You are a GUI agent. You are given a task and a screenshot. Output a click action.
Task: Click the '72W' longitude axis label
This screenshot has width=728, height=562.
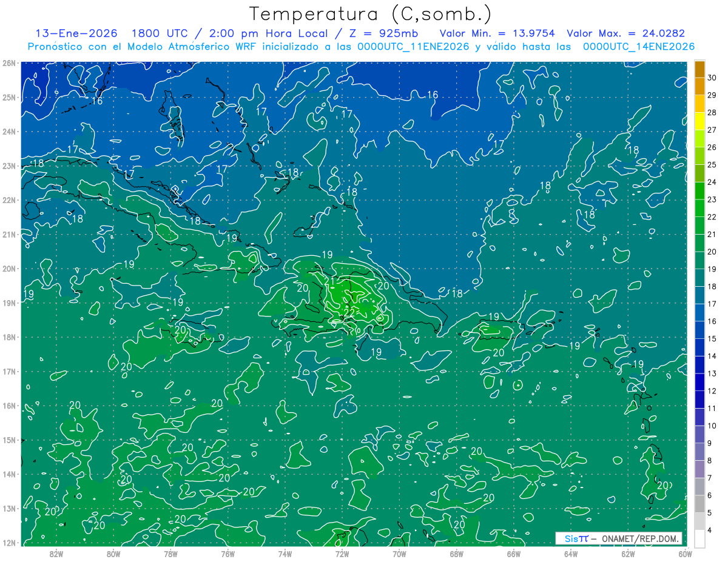pyautogui.click(x=342, y=553)
